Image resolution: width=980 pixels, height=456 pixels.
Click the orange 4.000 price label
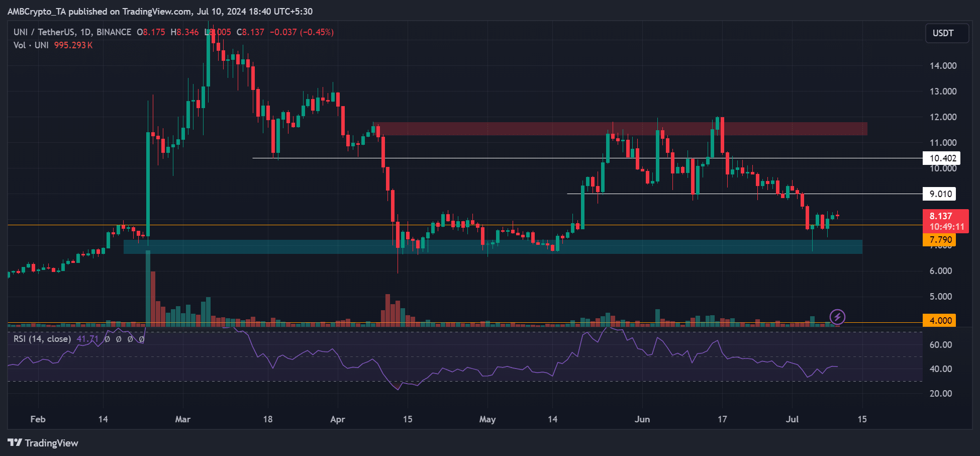coord(940,321)
